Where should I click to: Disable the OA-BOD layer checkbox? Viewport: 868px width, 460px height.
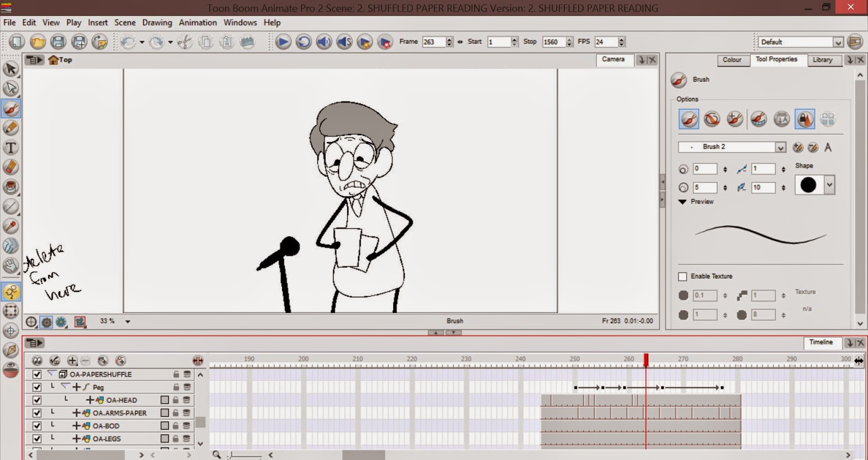37,426
